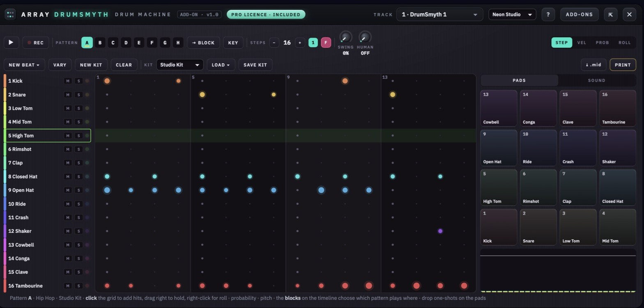Viewport: 644px width, 308px height.
Task: Click the VARY button
Action: point(60,65)
